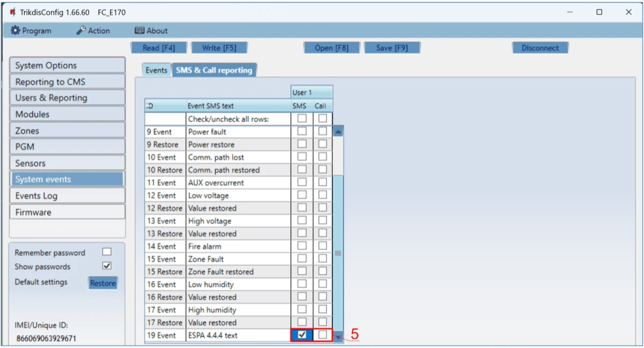644x348 pixels.
Task: Enable Call for ESPA 4.4.4 text
Action: [322, 335]
